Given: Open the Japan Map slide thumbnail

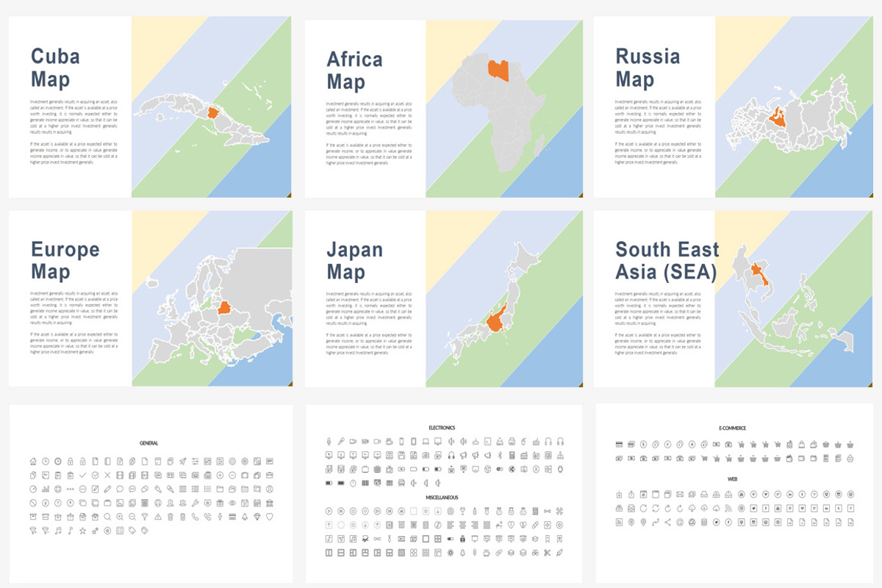Looking at the screenshot, I should 444,298.
